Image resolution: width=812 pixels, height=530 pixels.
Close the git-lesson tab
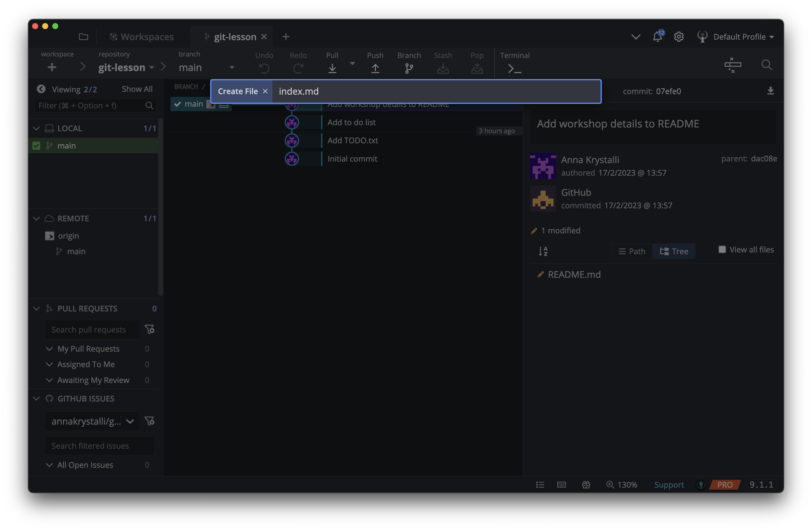point(264,36)
